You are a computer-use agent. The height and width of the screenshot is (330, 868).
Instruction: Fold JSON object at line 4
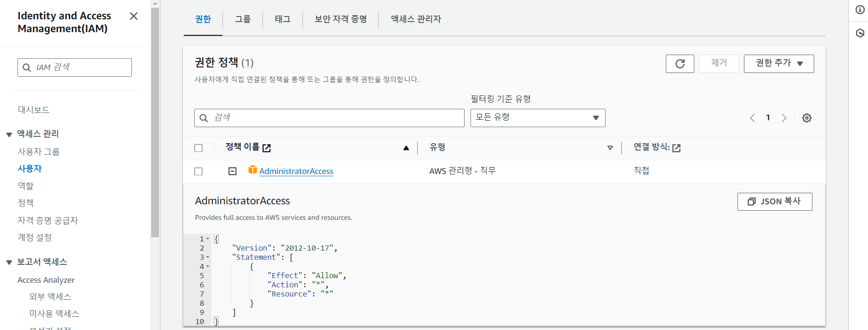tap(208, 266)
